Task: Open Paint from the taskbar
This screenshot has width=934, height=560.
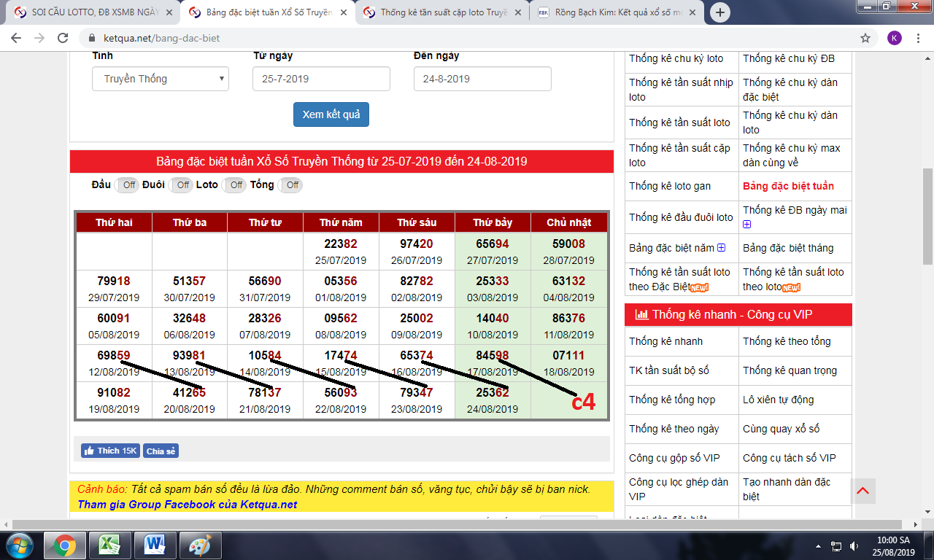Action: (x=199, y=545)
